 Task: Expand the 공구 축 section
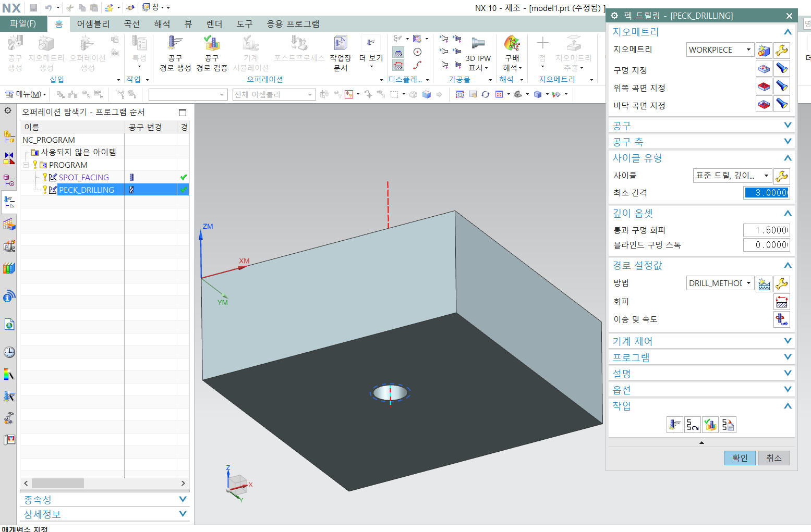[x=788, y=142]
